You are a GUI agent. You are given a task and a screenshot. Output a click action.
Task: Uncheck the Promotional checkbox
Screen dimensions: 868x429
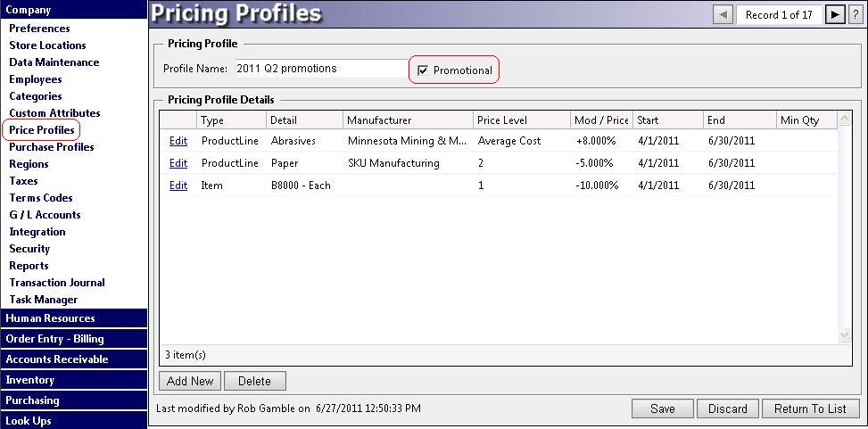(423, 70)
